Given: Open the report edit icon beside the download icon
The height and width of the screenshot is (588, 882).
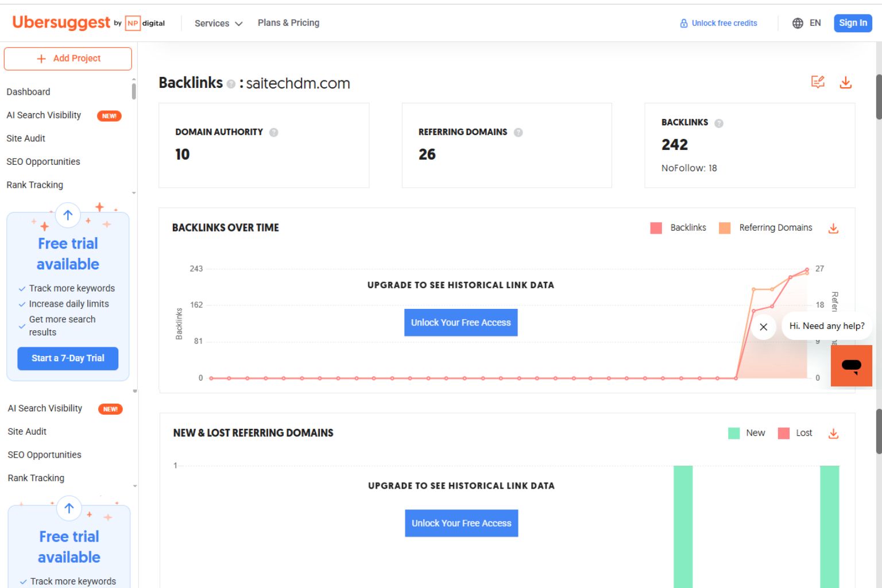Looking at the screenshot, I should (818, 82).
